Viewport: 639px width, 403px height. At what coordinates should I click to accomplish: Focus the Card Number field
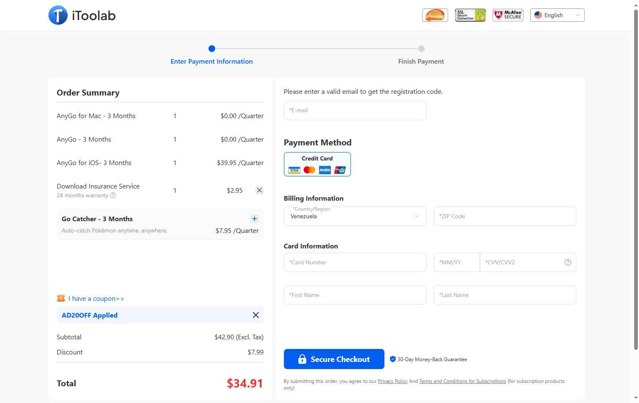click(x=355, y=262)
